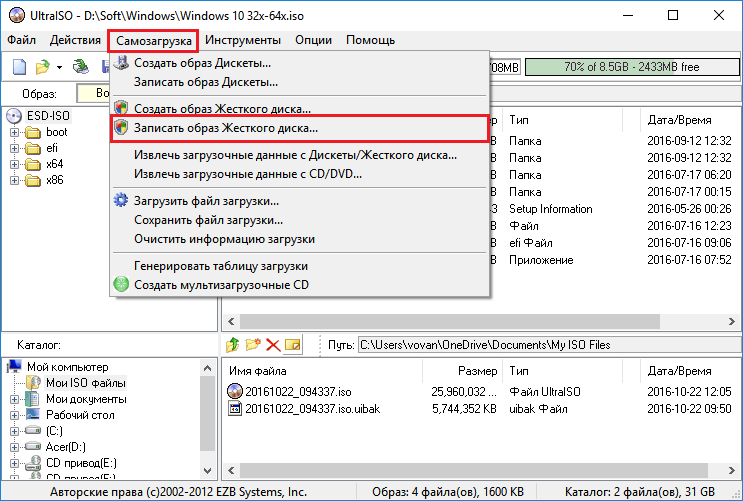Screen dimensions: 743x501
Task: Click green disc icon beside Создать мультизагрузочные CD
Action: coord(121,284)
